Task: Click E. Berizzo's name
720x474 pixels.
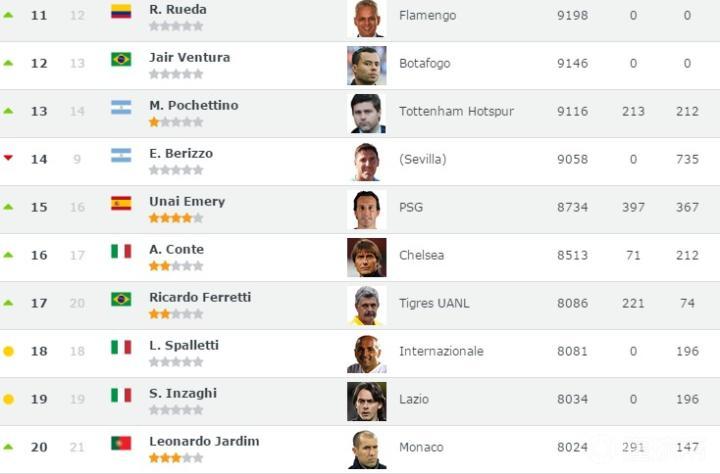Action: click(181, 153)
